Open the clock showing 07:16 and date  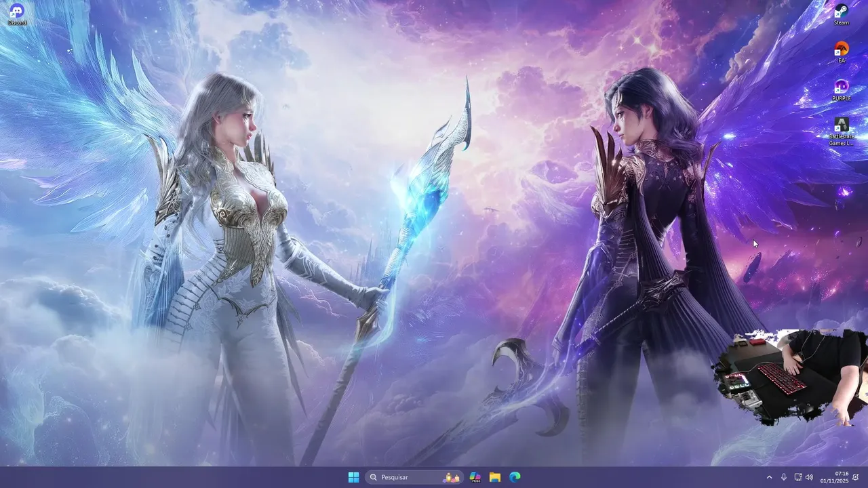click(x=834, y=477)
